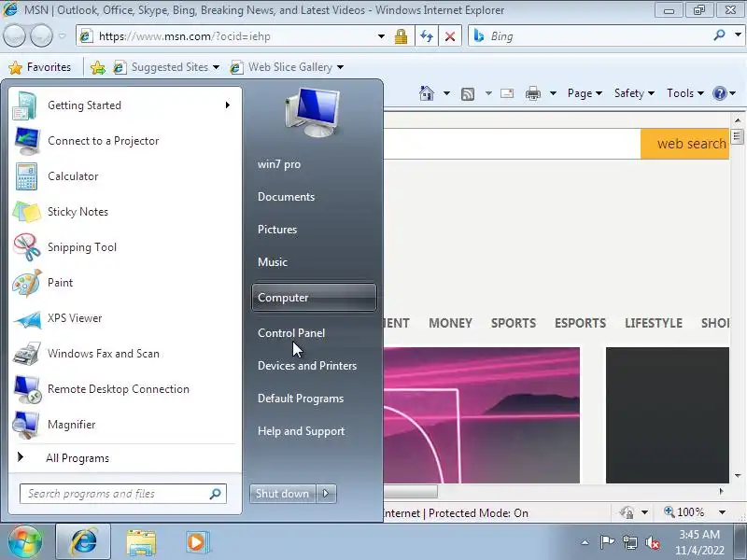Open SPORTS tab on MSN

513,323
